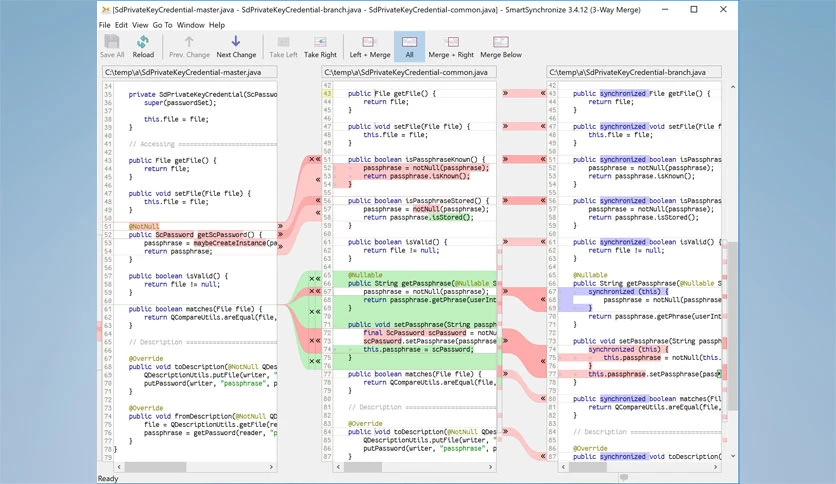
Task: Click "this.passphrase = scPassword;" on common line 74
Action: click(418, 349)
